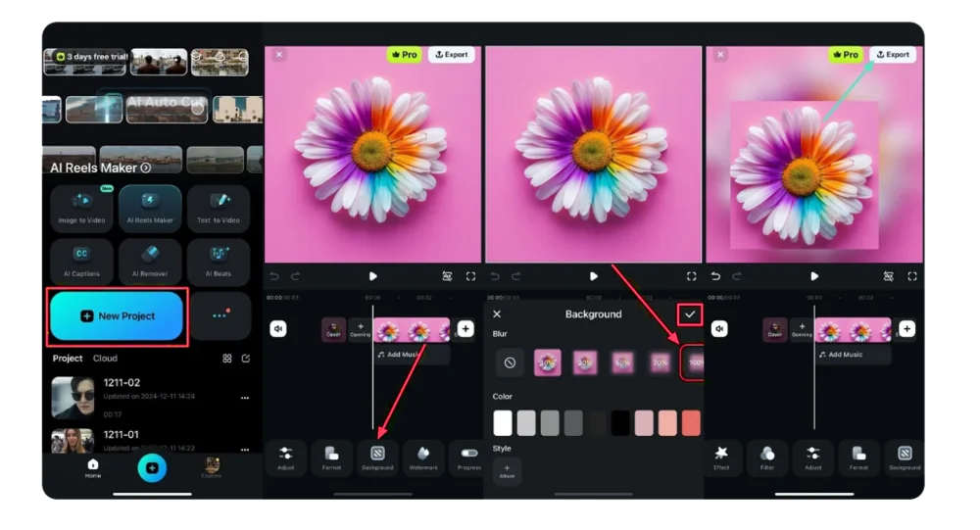Switch to the Cloud tab

(x=105, y=359)
